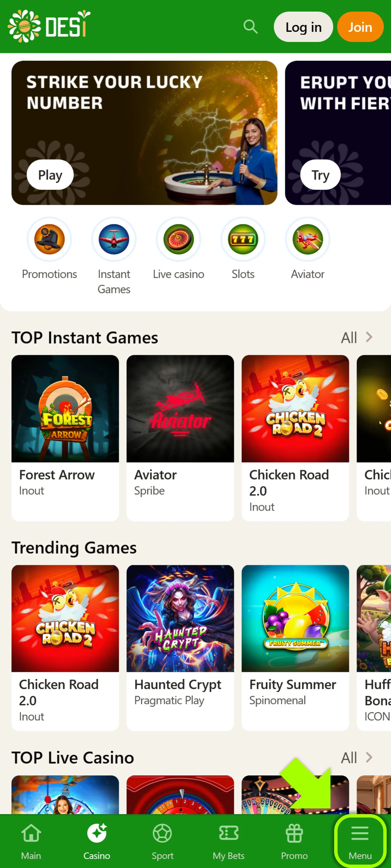Viewport: 391px width, 868px height.
Task: Click the Log in button
Action: point(303,27)
